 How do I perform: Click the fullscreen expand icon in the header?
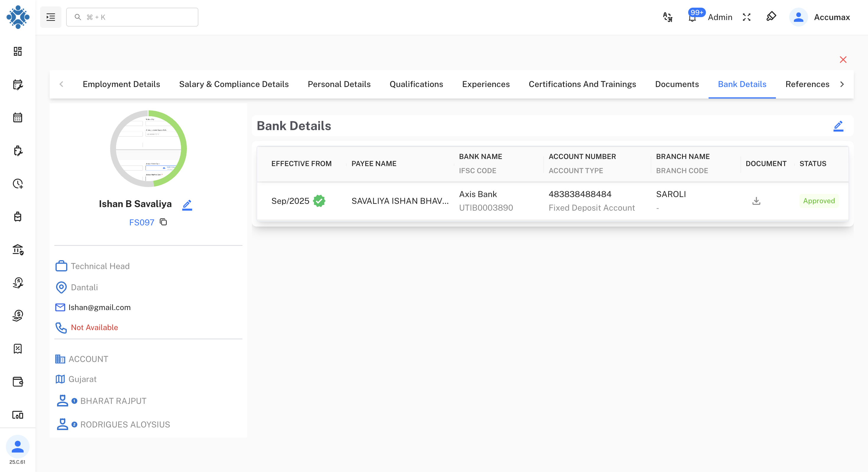[746, 17]
